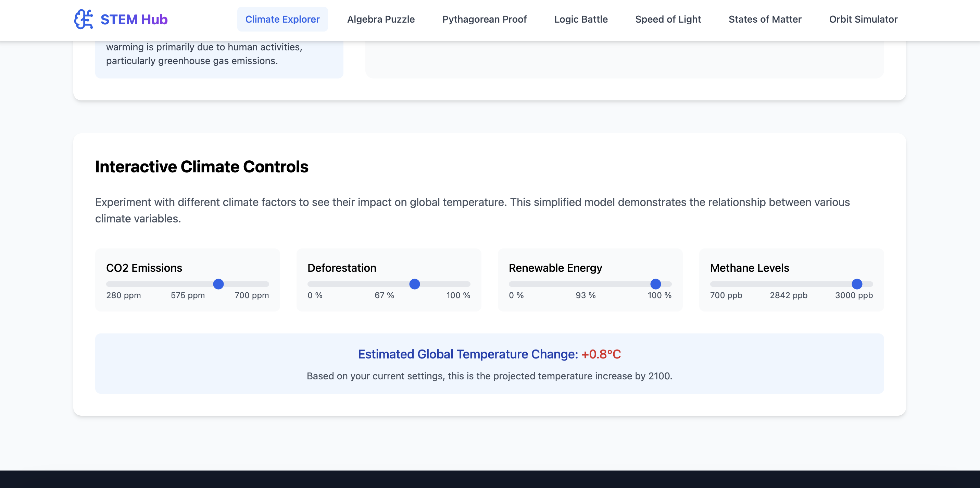The image size is (980, 488).
Task: Select the Speed of Light tab
Action: pos(668,19)
